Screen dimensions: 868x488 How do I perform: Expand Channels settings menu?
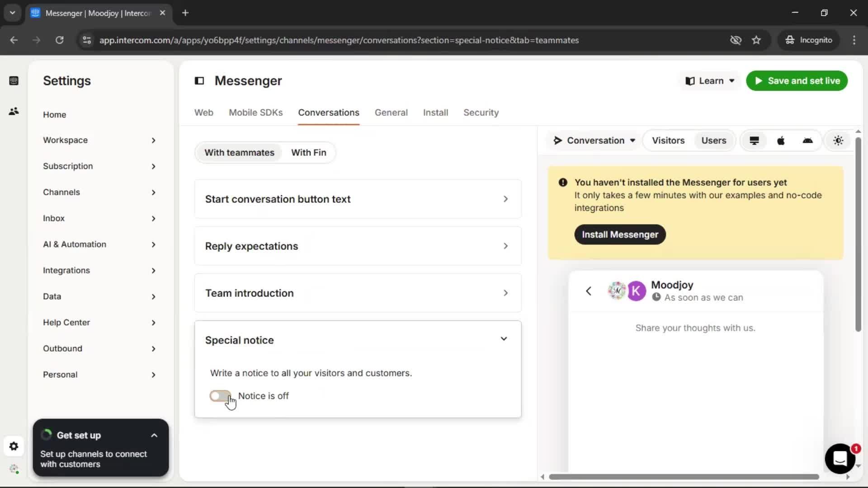pyautogui.click(x=99, y=192)
